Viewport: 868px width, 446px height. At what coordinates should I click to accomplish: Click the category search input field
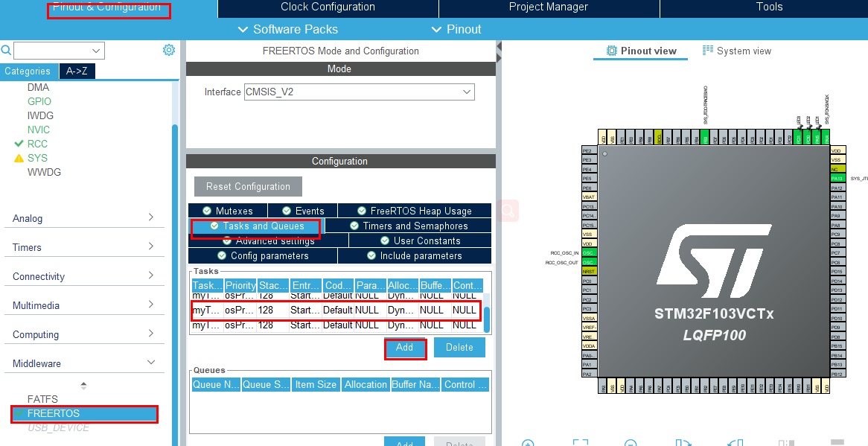[51, 51]
